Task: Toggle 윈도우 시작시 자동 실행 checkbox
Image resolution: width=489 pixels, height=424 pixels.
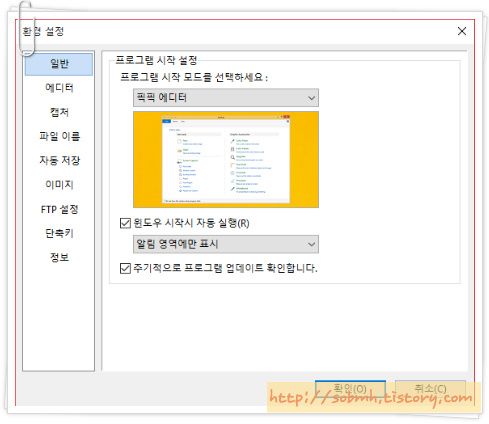Action: pos(125,223)
